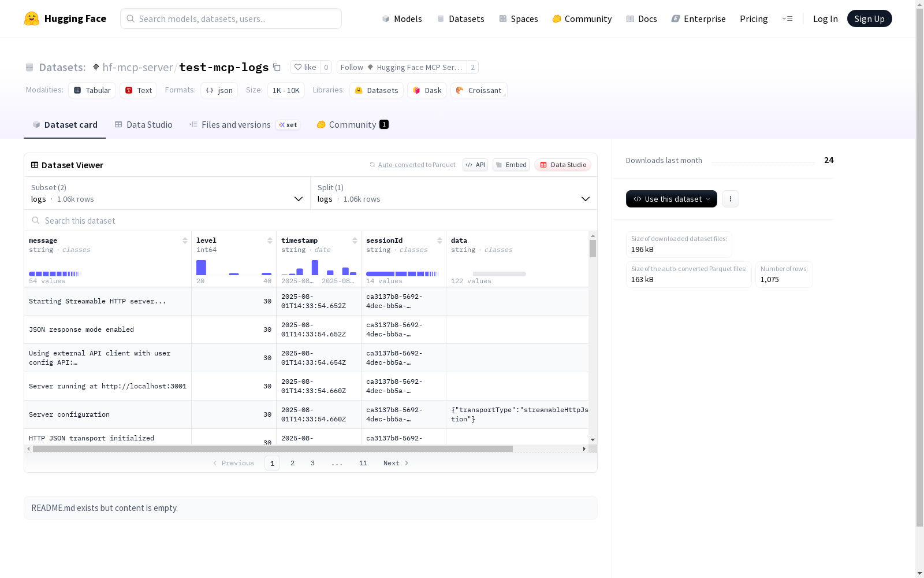Sort the message column
The height and width of the screenshot is (578, 924).
[185, 240]
